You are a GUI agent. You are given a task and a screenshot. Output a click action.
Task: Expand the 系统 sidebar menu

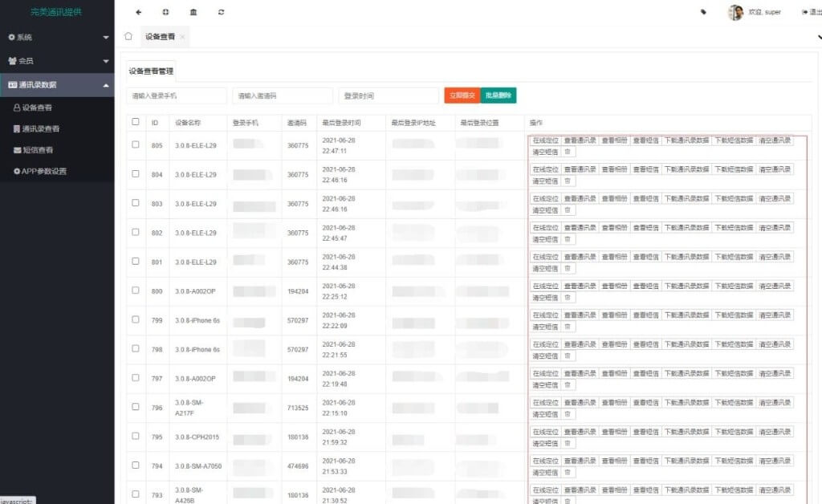[x=57, y=37]
